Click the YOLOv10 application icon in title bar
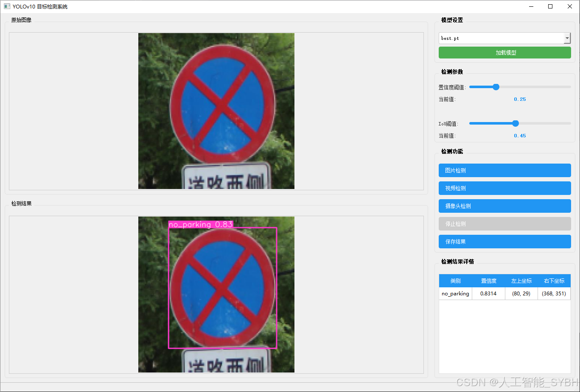 tap(6, 6)
